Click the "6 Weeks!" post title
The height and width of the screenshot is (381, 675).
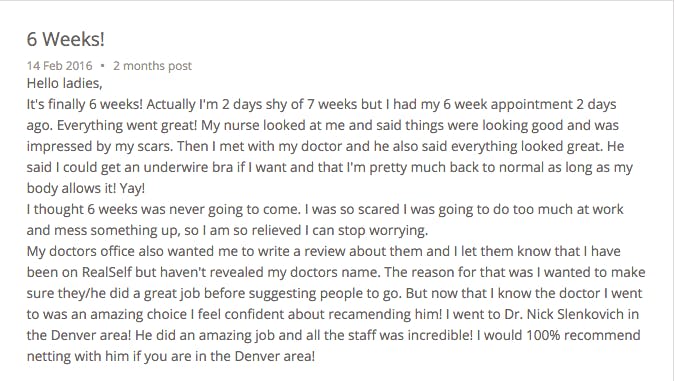coord(65,39)
